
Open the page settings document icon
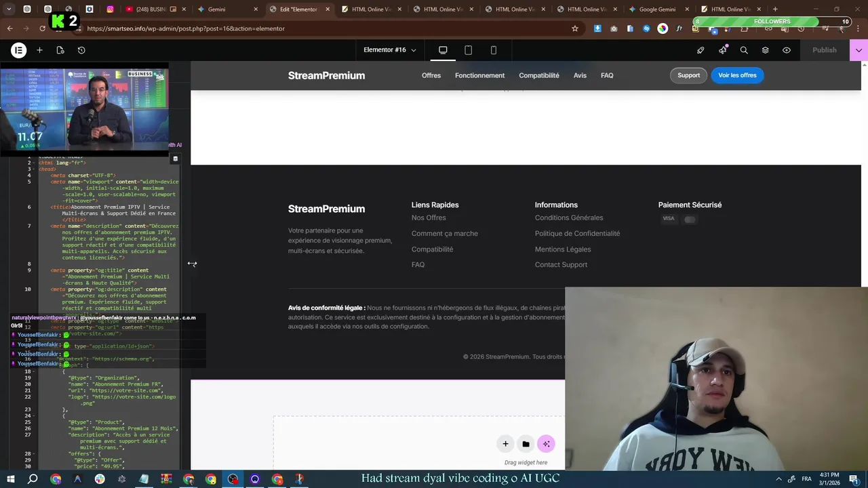[60, 50]
